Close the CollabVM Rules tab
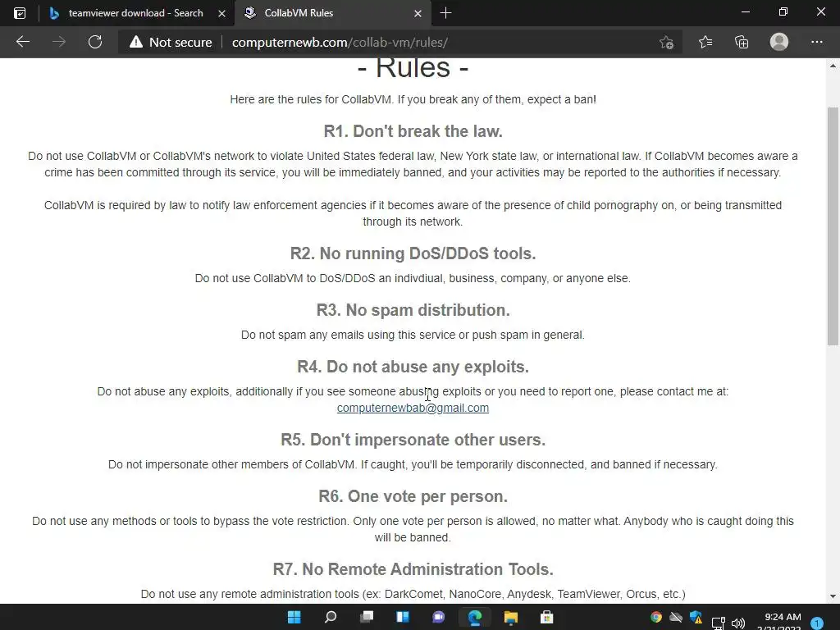 point(418,13)
